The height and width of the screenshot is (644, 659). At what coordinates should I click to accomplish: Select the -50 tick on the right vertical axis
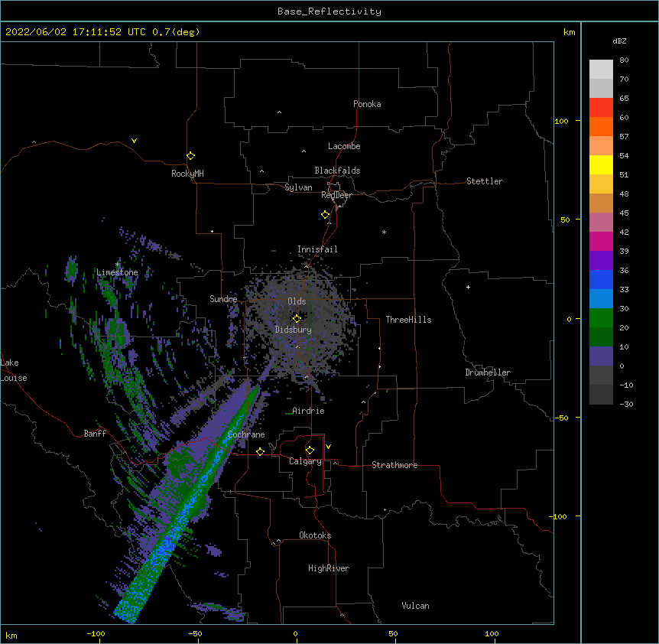point(561,418)
